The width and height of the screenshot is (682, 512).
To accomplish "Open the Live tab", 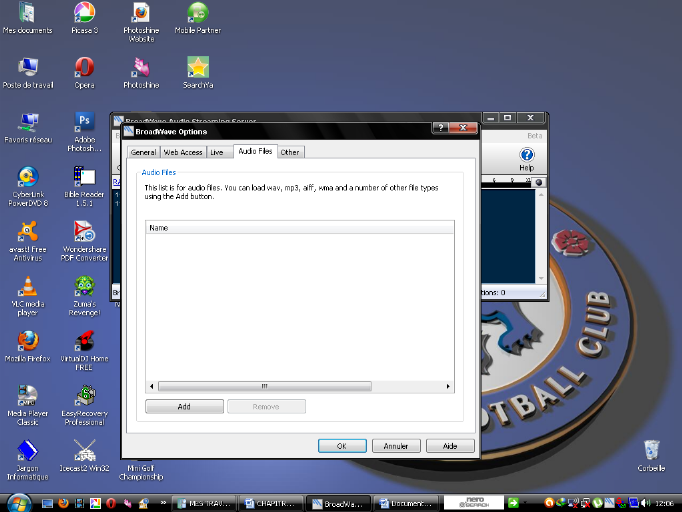I will coord(217,152).
